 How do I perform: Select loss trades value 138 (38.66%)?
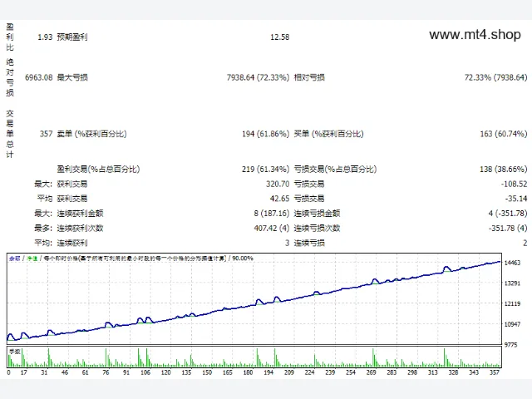(504, 169)
